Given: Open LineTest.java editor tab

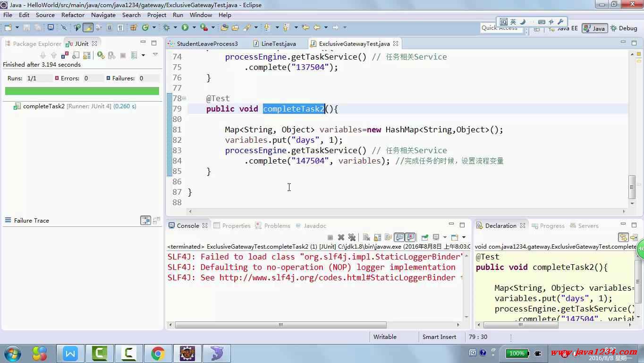Looking at the screenshot, I should point(275,43).
